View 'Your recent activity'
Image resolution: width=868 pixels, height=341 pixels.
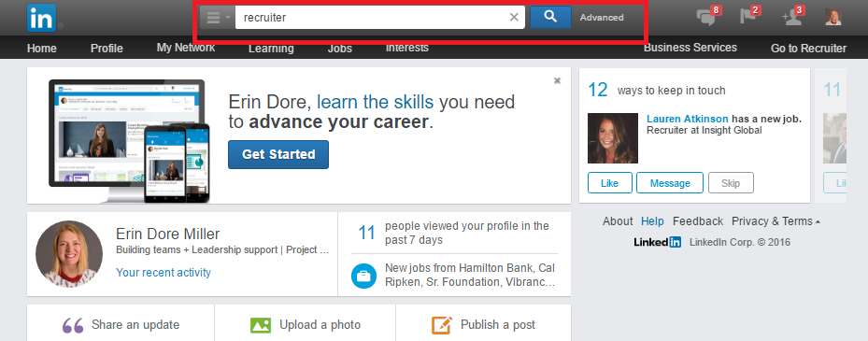pyautogui.click(x=164, y=273)
